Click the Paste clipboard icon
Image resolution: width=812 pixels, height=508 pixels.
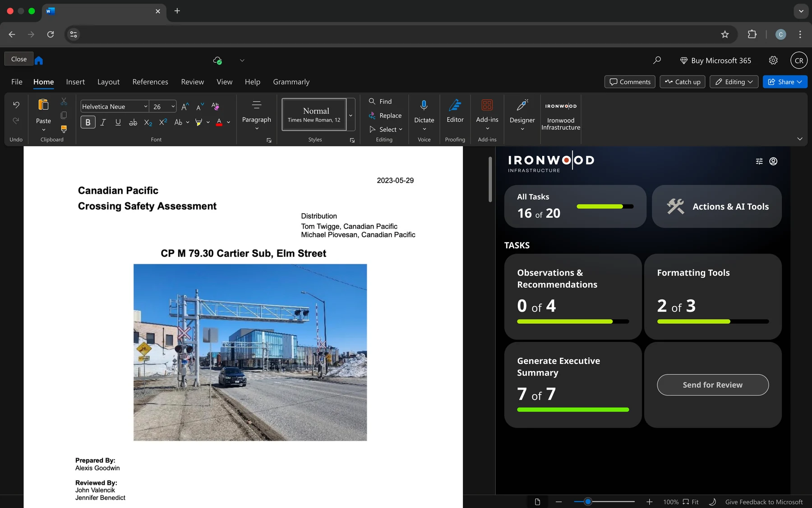point(43,105)
